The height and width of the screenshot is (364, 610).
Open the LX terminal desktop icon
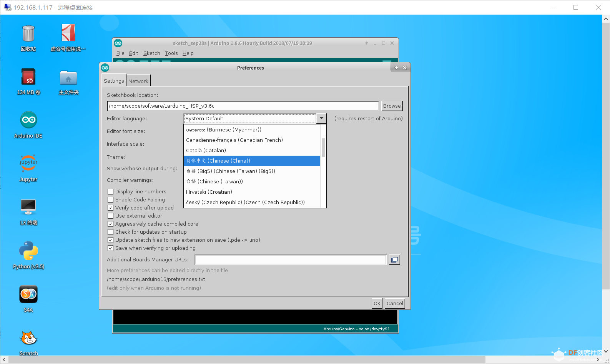coord(28,207)
